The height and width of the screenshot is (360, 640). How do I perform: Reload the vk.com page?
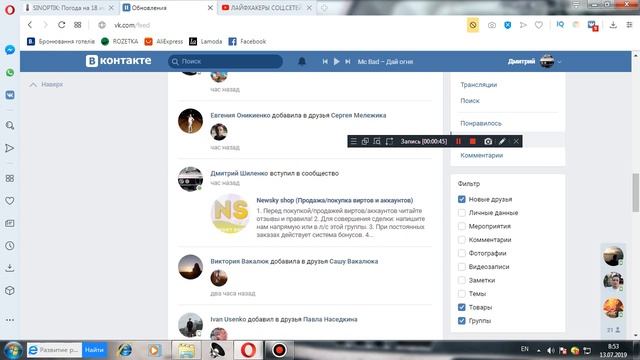[62, 25]
